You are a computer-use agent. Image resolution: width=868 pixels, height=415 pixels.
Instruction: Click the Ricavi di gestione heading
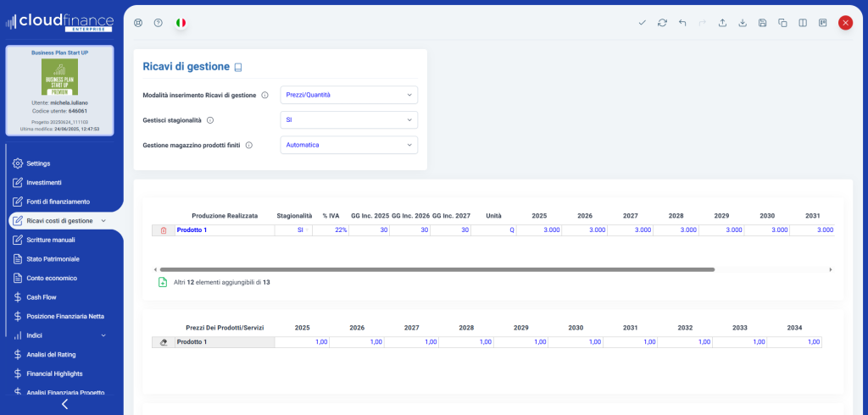click(x=186, y=67)
